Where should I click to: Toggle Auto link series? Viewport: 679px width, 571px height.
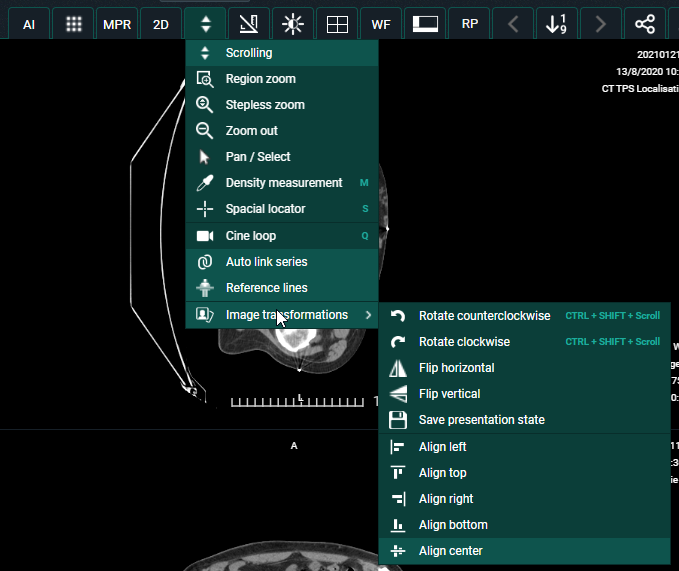(x=282, y=262)
